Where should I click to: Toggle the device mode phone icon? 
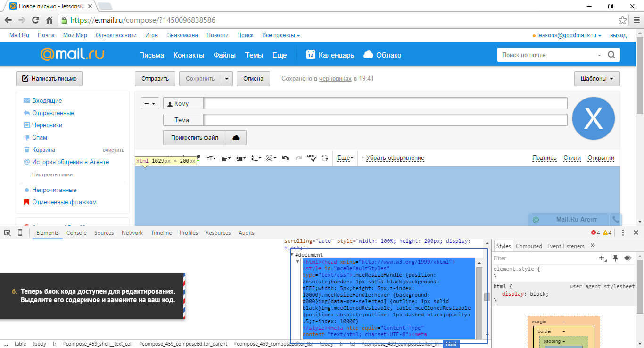[x=20, y=233]
